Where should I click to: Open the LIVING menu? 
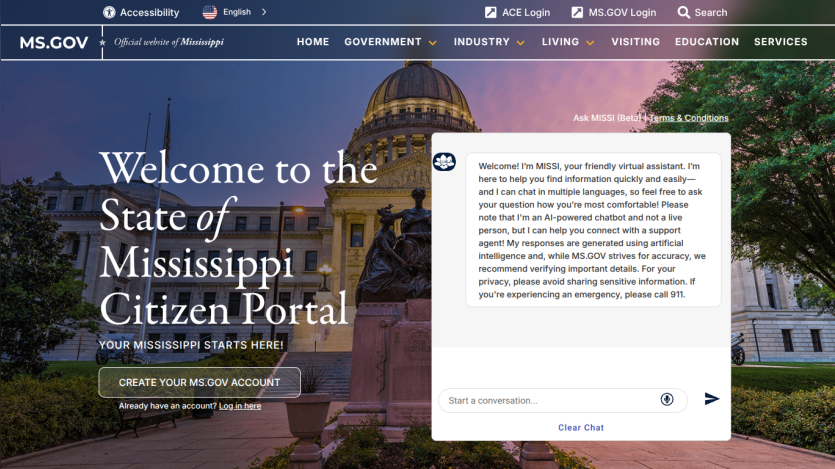pos(560,42)
